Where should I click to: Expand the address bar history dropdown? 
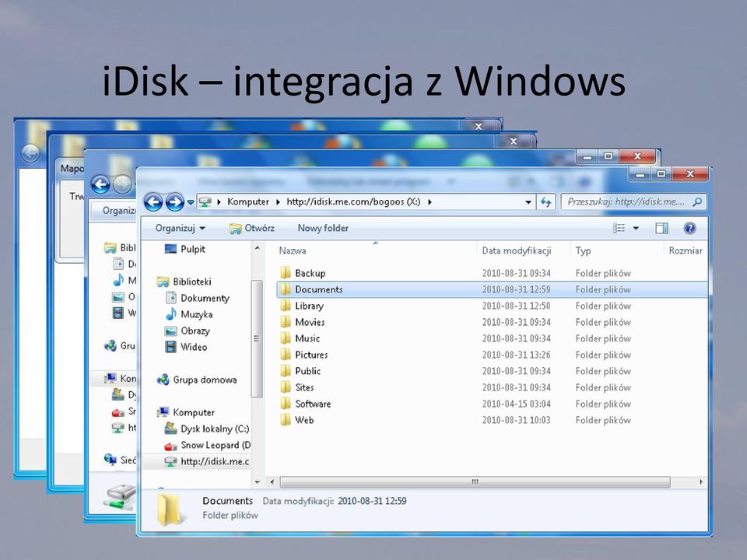pos(528,202)
